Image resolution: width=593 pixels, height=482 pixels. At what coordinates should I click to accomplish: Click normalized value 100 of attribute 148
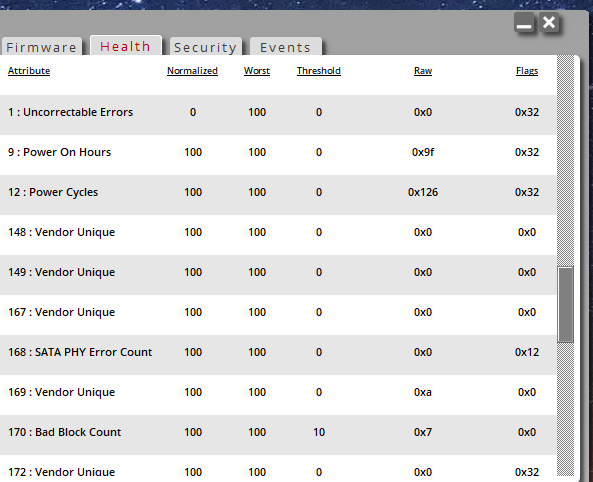[x=193, y=232]
